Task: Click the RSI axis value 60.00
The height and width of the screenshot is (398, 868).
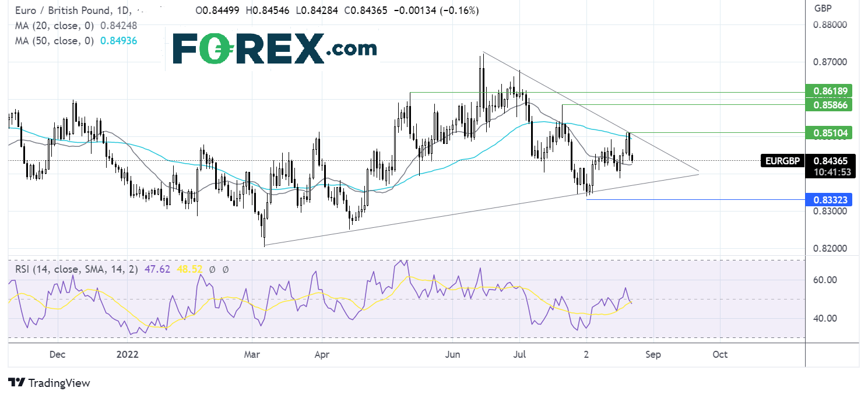Action: pyautogui.click(x=826, y=280)
